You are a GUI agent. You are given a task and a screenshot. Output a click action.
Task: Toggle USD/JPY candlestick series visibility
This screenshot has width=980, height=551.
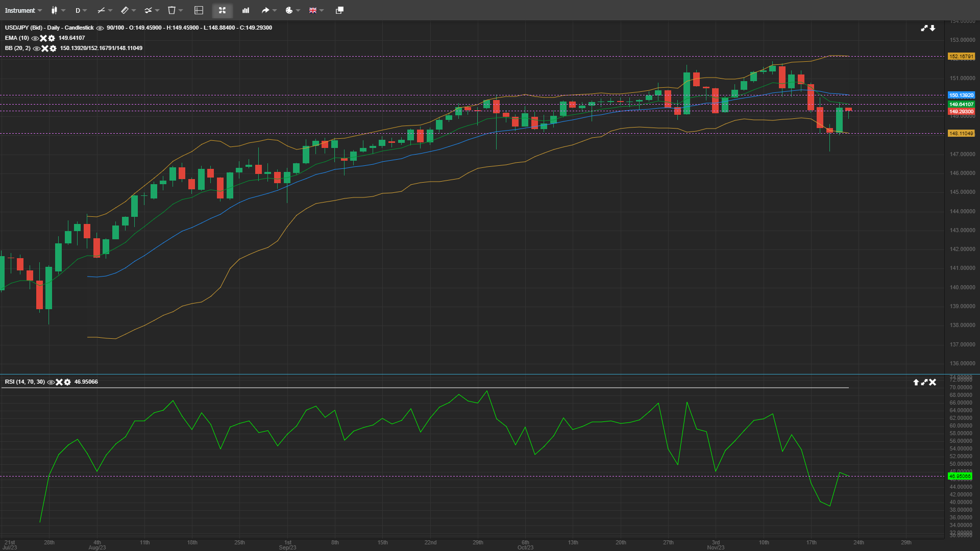coord(100,28)
